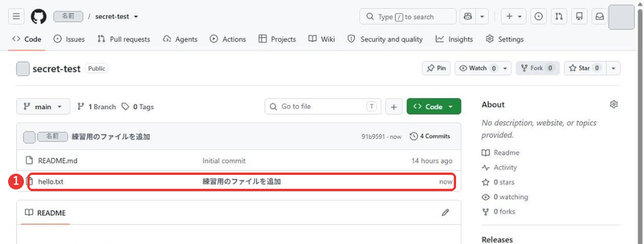The width and height of the screenshot is (644, 244).
Task: View the 0 Tags link
Action: 138,106
